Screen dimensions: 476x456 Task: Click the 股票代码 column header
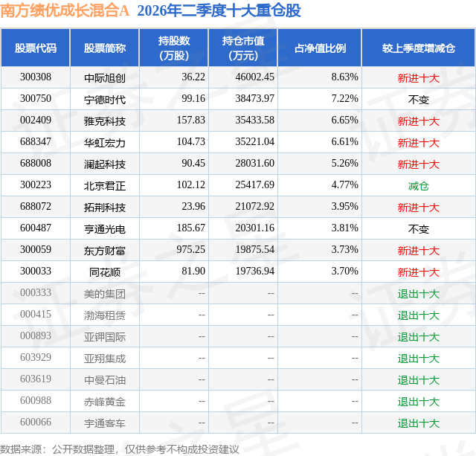36,48
